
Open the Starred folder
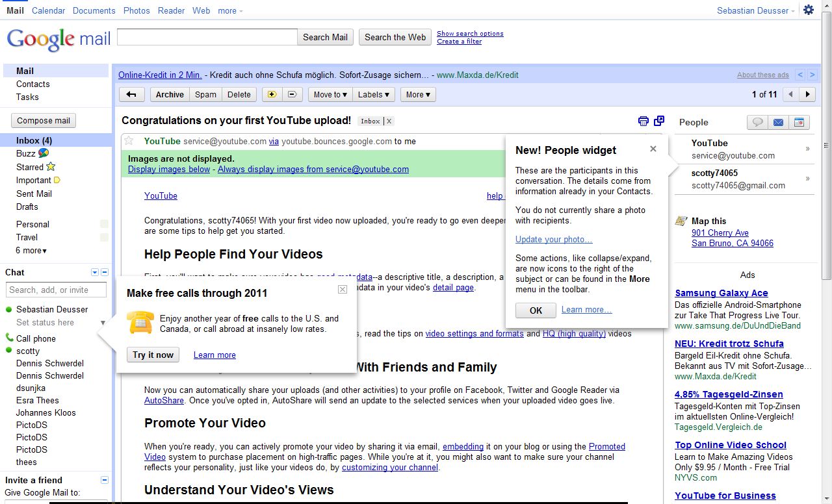coord(36,167)
